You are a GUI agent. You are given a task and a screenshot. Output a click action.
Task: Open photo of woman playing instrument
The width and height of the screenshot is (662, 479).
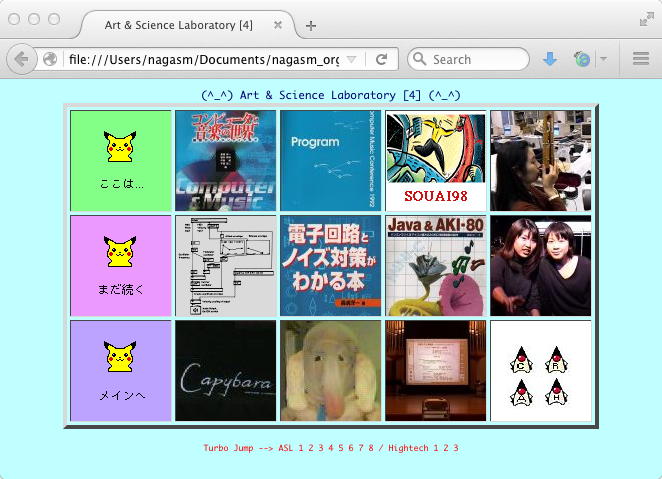540,161
